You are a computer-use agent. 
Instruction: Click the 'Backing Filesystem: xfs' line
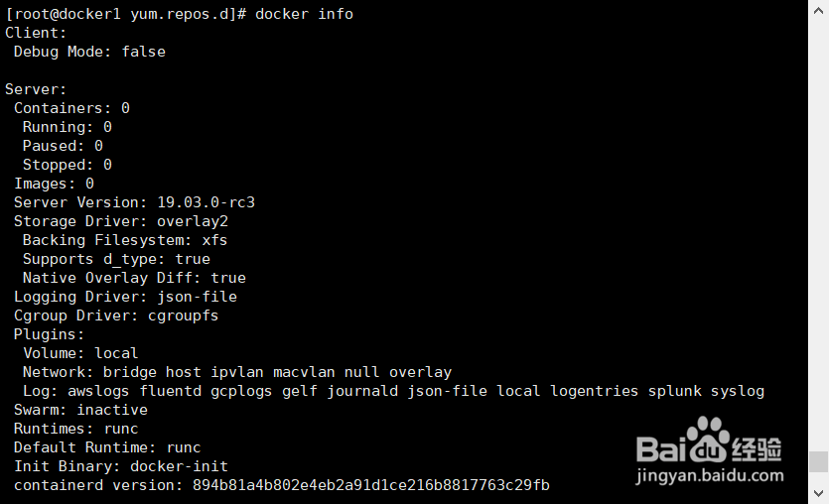coord(125,240)
